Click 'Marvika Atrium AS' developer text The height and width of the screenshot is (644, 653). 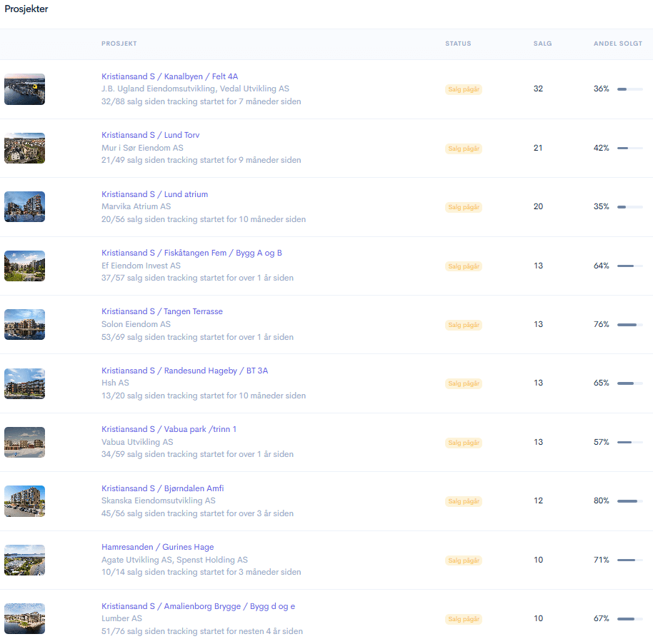136,206
